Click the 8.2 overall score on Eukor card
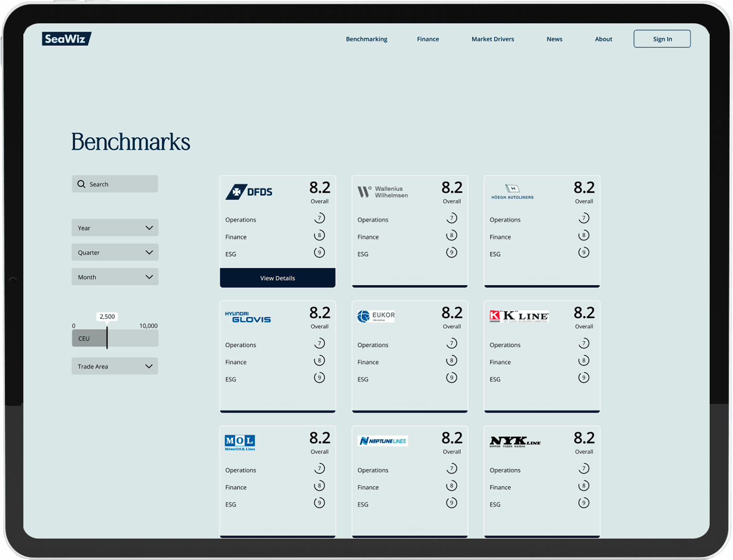 pyautogui.click(x=452, y=312)
